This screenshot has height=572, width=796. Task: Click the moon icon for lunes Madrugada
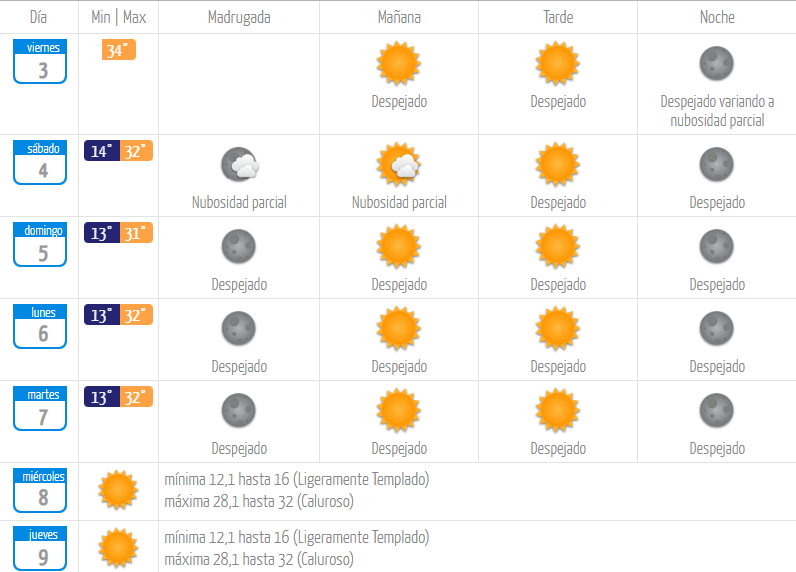coord(239,328)
